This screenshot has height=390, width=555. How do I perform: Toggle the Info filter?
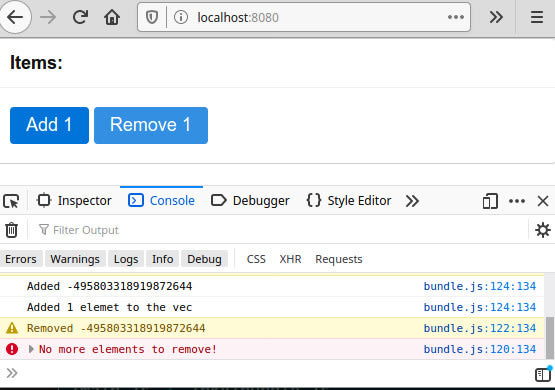coord(162,259)
